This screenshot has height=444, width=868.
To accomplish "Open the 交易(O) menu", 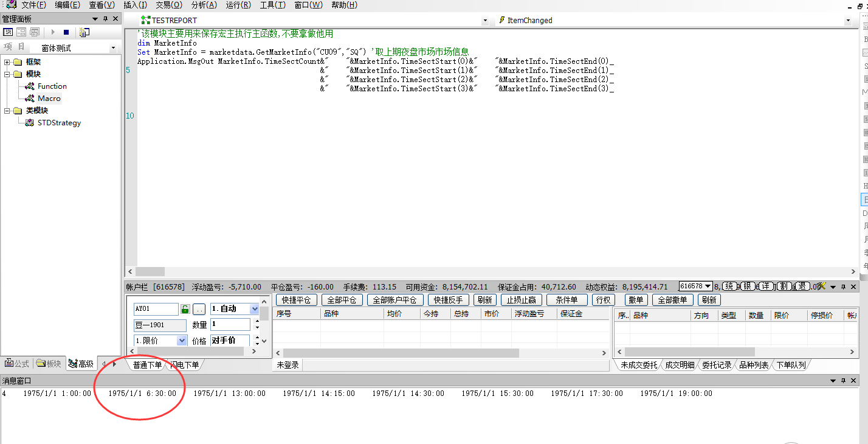I will click(x=169, y=5).
